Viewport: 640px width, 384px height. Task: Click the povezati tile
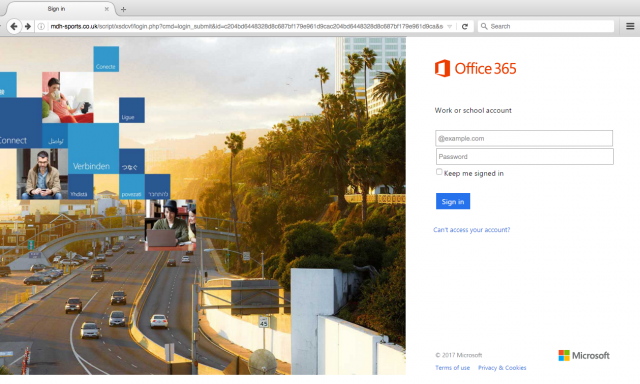click(131, 187)
